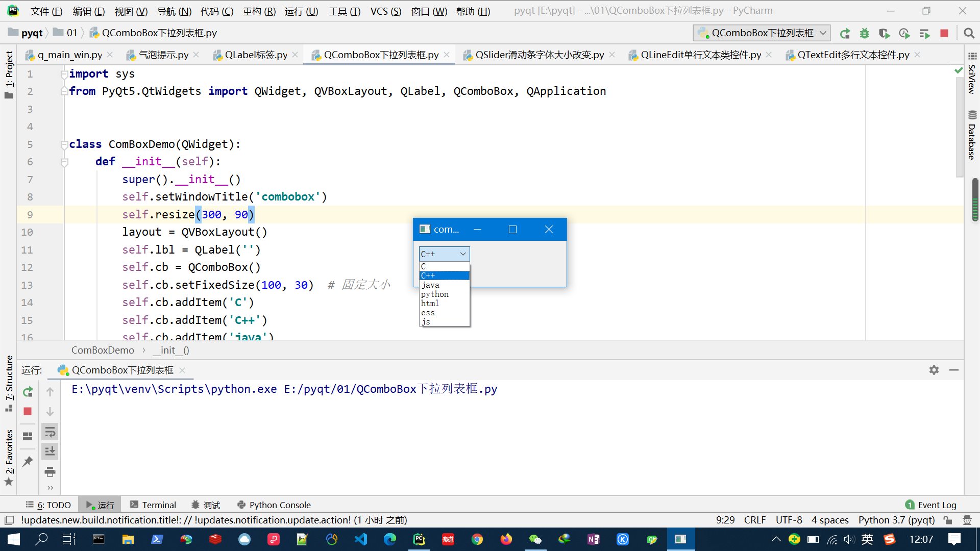This screenshot has height=551, width=980.
Task: Click the pin tab icon in run panel
Action: click(28, 461)
